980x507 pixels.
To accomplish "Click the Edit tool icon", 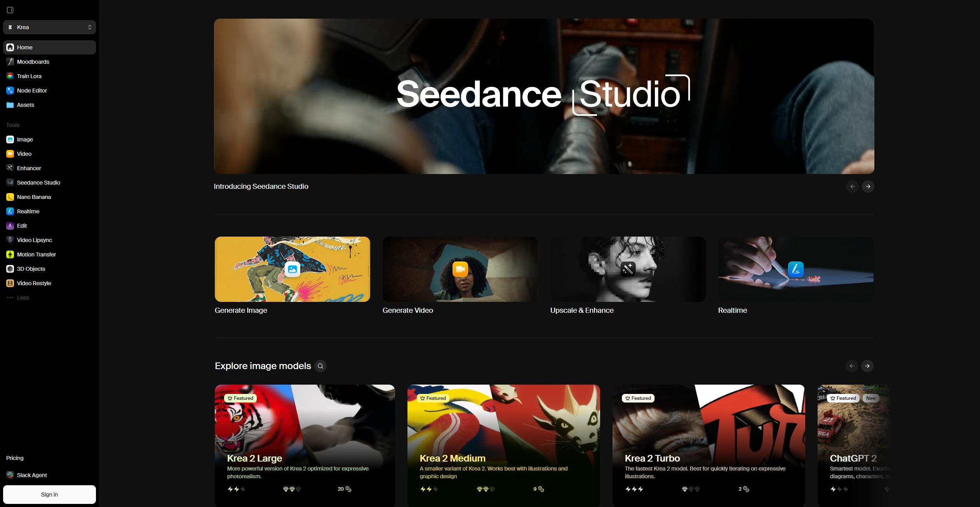I will [10, 226].
